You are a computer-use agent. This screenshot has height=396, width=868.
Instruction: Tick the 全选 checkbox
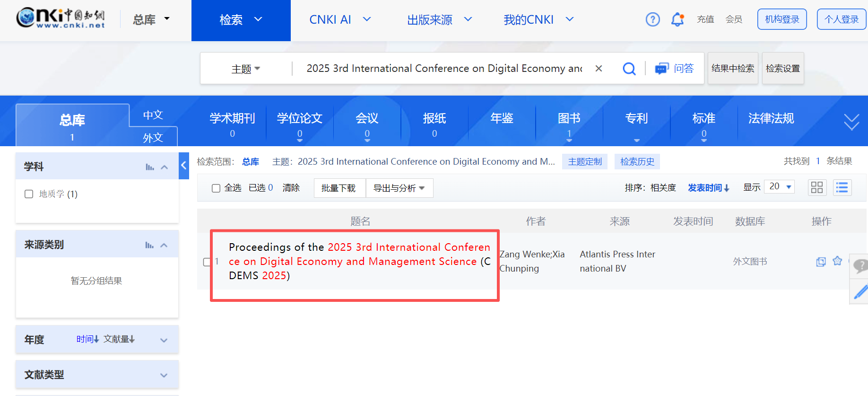[x=216, y=188]
